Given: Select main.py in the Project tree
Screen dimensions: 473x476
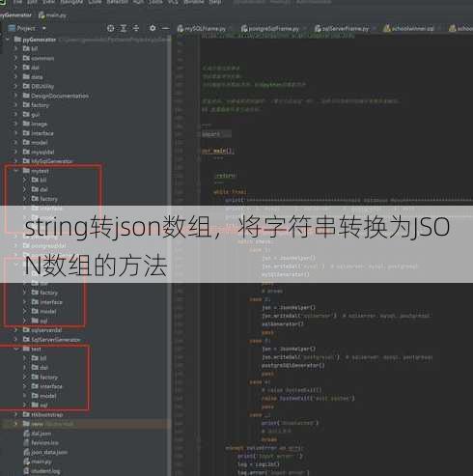Looking at the screenshot, I should coord(42,462).
